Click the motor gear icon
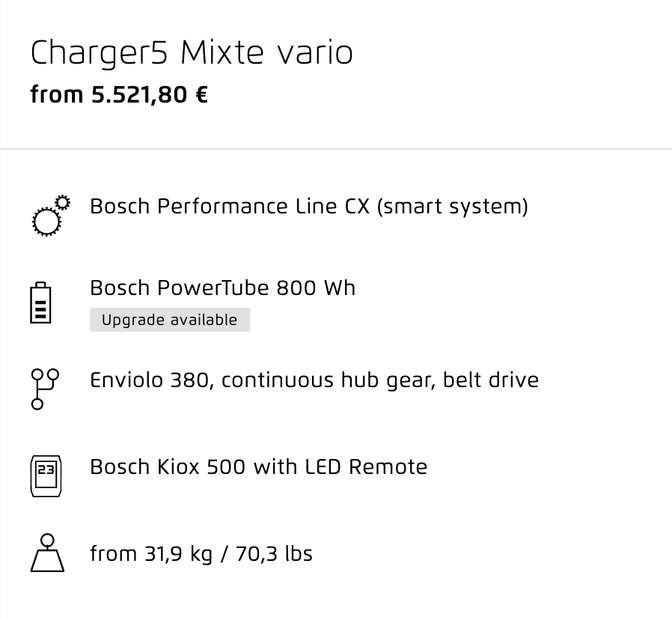 [x=51, y=216]
